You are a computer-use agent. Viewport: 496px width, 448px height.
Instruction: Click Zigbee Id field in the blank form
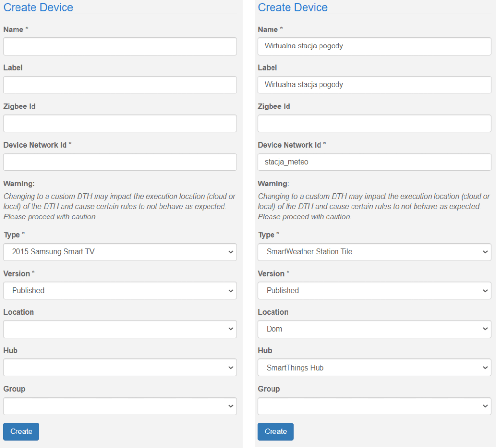(120, 124)
